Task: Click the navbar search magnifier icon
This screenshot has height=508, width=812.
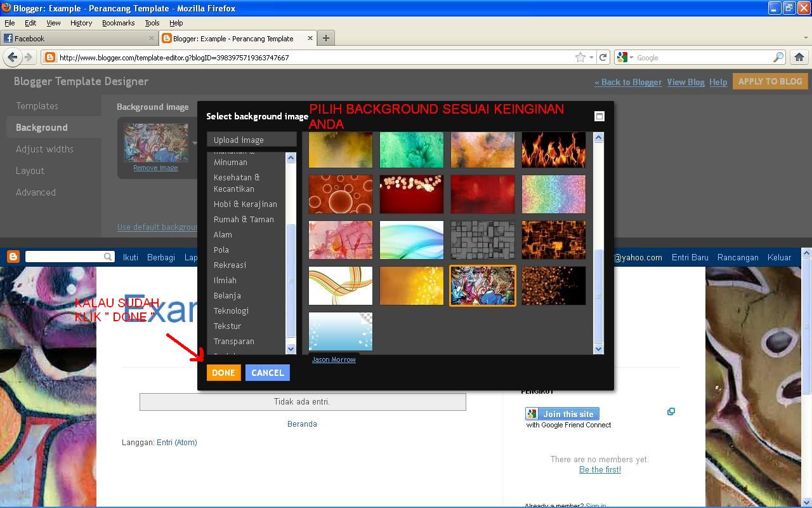Action: coord(108,257)
